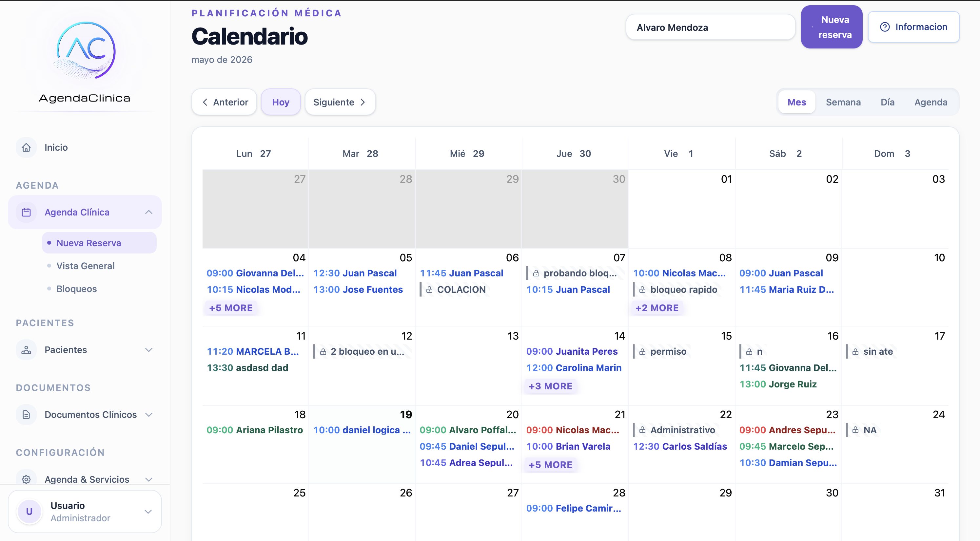980x541 pixels.
Task: Click the Alvaro Mendoza selector field
Action: (710, 28)
